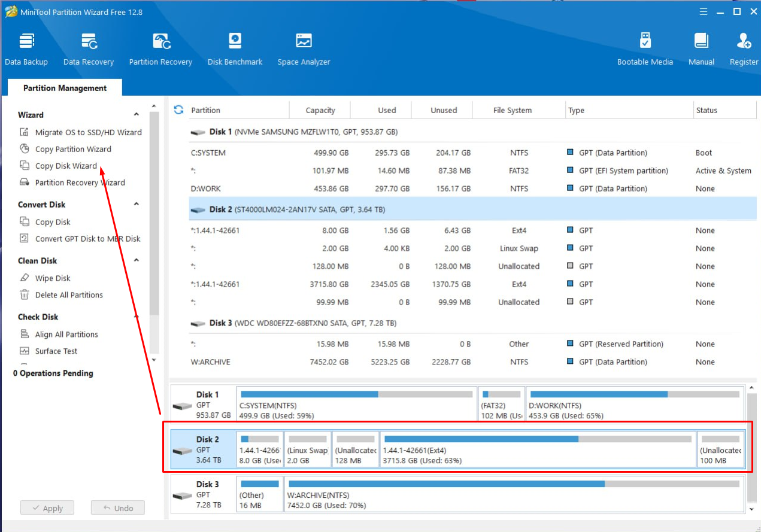
Task: Switch to the Partition Management tab
Action: 65,88
